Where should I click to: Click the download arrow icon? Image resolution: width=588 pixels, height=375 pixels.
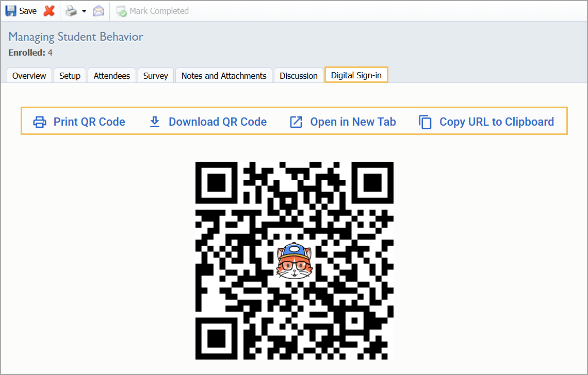point(155,122)
